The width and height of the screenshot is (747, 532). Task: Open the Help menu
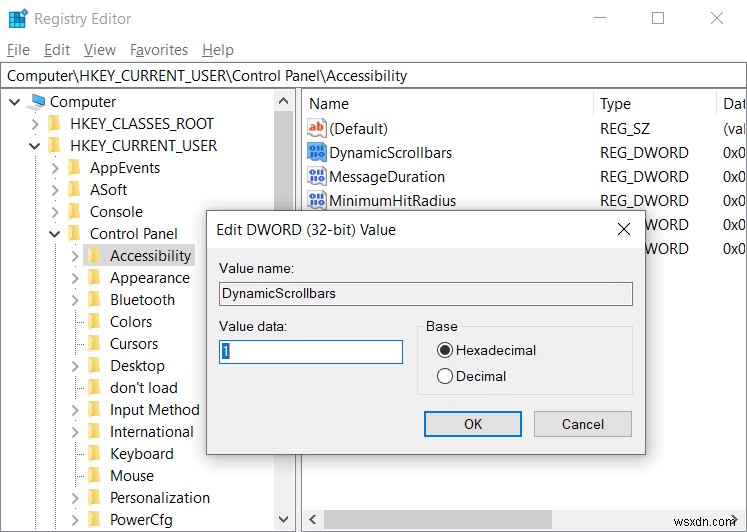tap(218, 50)
